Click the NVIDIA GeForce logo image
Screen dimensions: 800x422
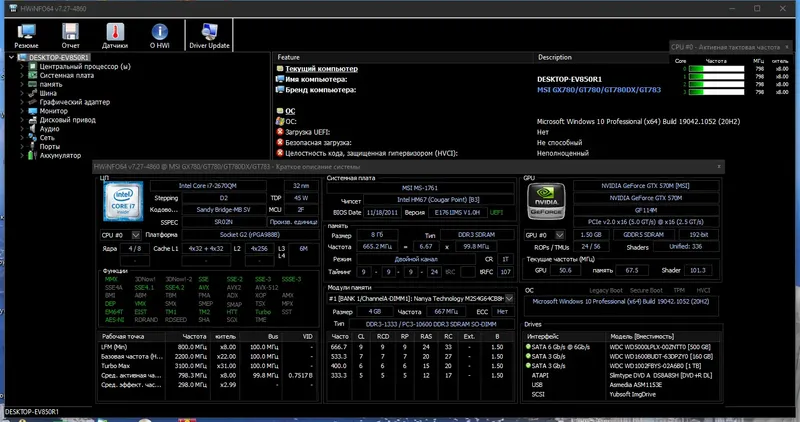[x=546, y=202]
